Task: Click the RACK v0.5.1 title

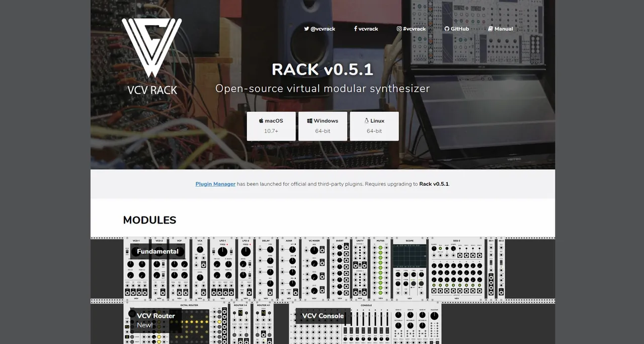Action: 323,69
